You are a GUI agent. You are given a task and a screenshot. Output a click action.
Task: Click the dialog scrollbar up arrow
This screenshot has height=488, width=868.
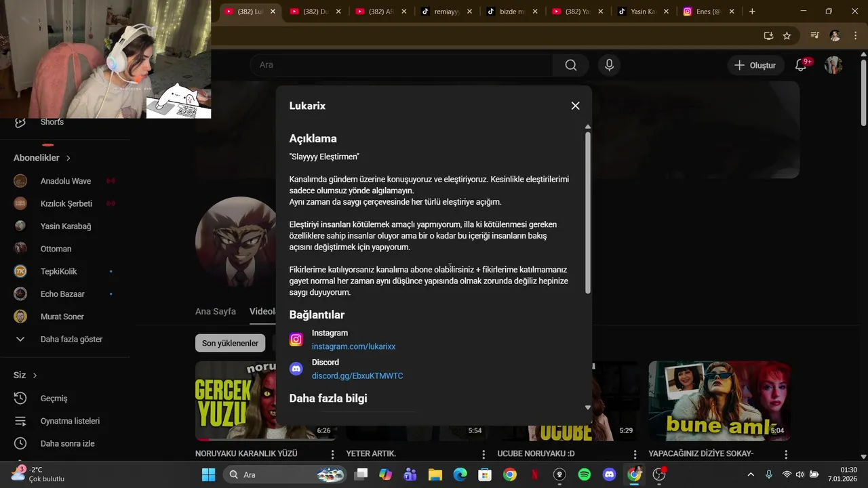tap(588, 127)
